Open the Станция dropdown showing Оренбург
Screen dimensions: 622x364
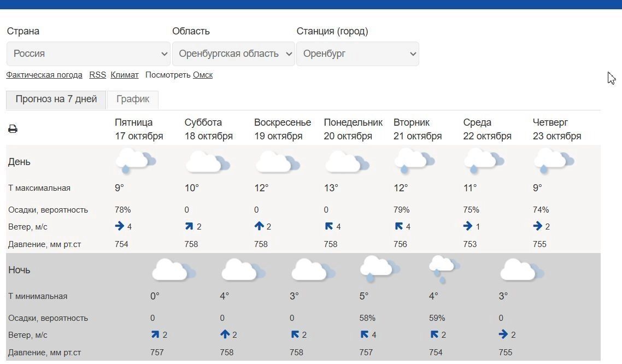click(357, 54)
